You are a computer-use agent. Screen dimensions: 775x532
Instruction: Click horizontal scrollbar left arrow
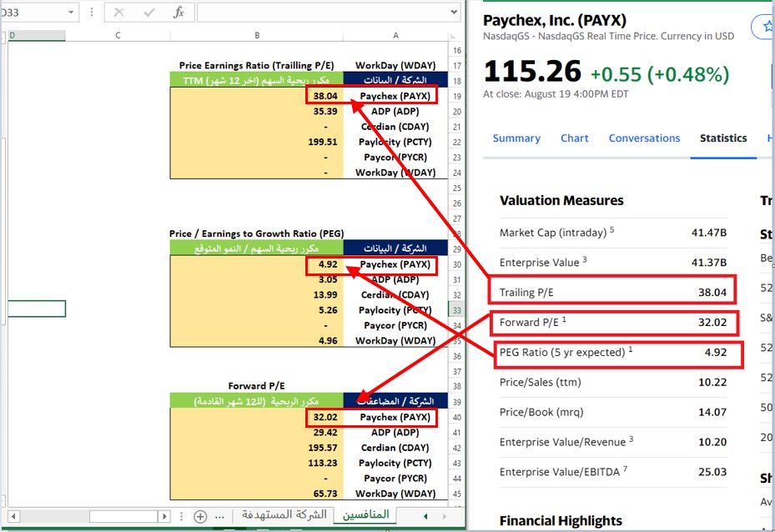[x=13, y=517]
